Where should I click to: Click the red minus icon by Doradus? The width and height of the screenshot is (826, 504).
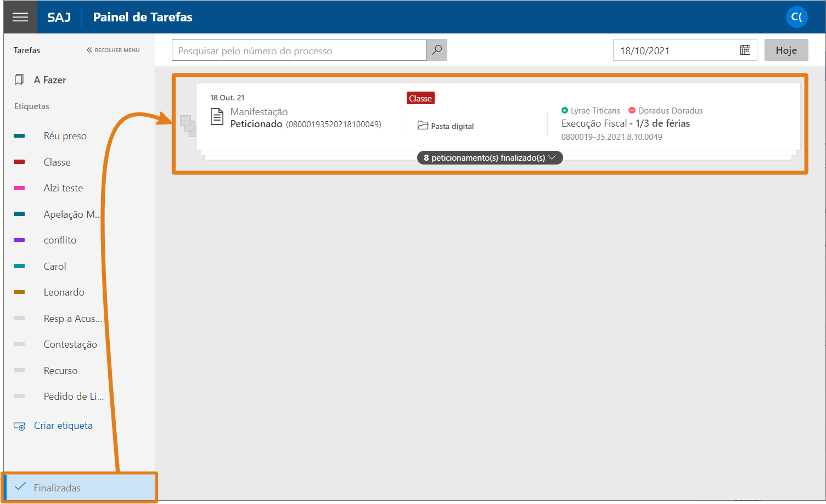pos(632,110)
